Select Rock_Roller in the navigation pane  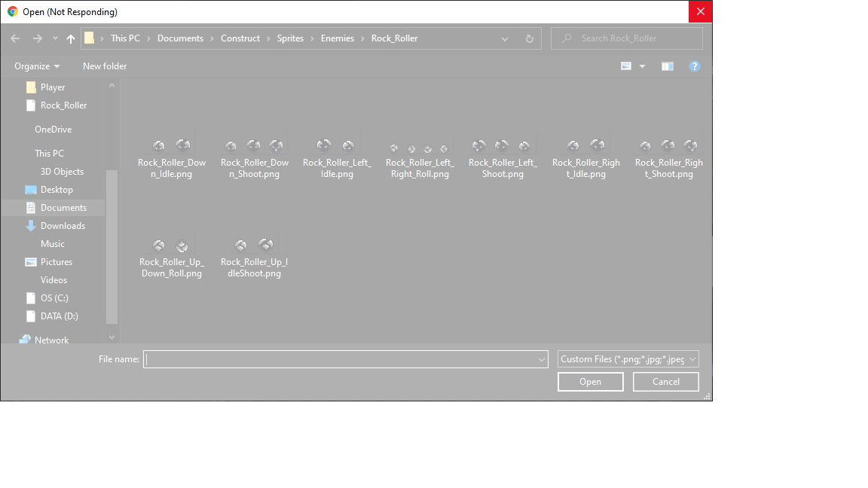[x=63, y=105]
